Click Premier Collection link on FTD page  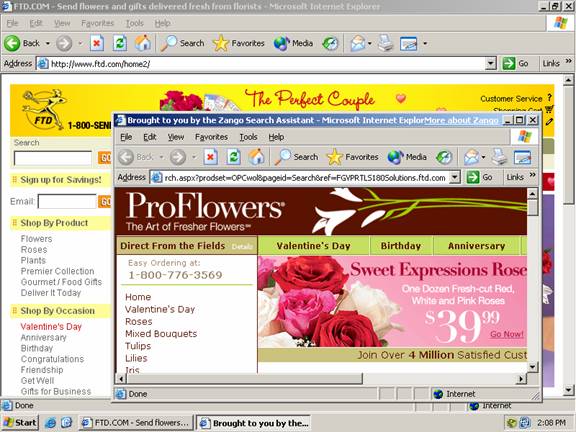click(57, 271)
